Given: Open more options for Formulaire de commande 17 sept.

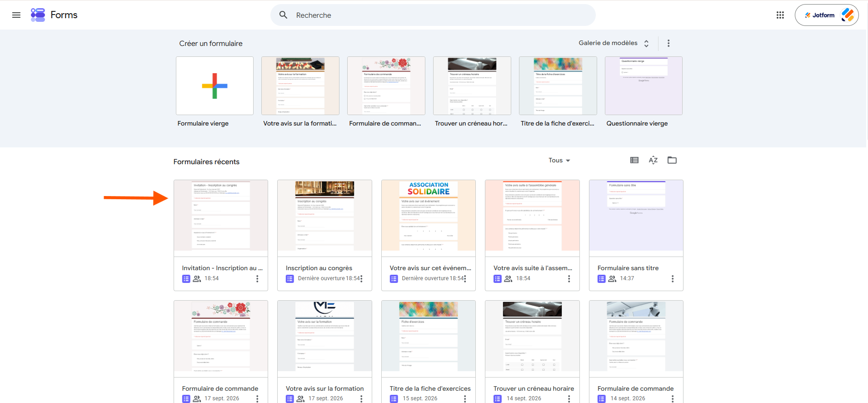Looking at the screenshot, I should pyautogui.click(x=257, y=398).
